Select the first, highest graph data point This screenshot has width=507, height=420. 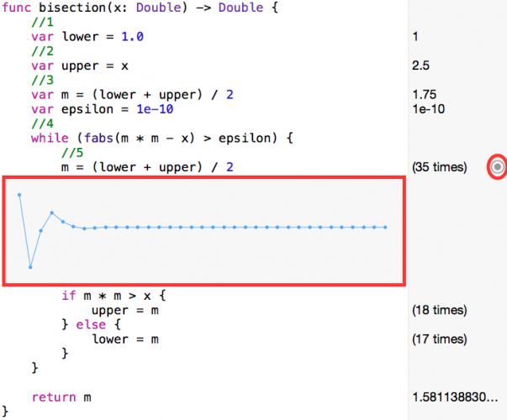(x=19, y=195)
